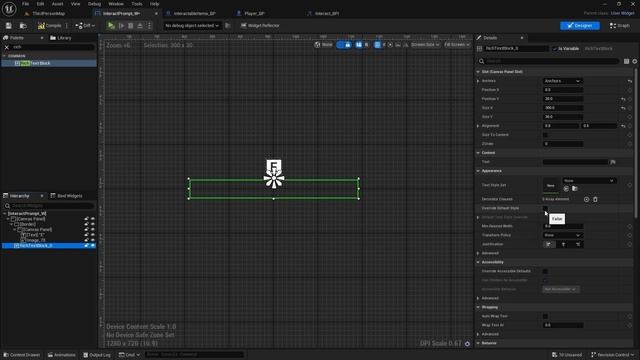Click the console command input field
The image size is (640, 360).
pos(194,355)
